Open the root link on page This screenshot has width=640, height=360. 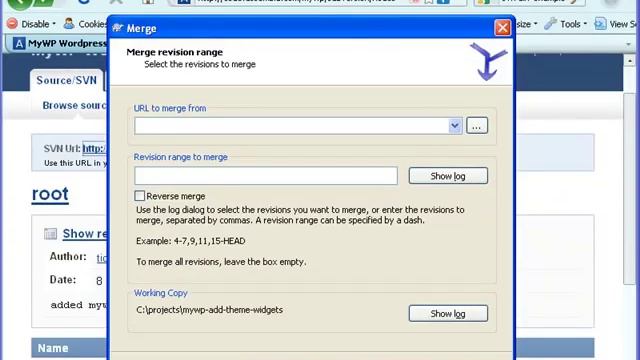[50, 194]
